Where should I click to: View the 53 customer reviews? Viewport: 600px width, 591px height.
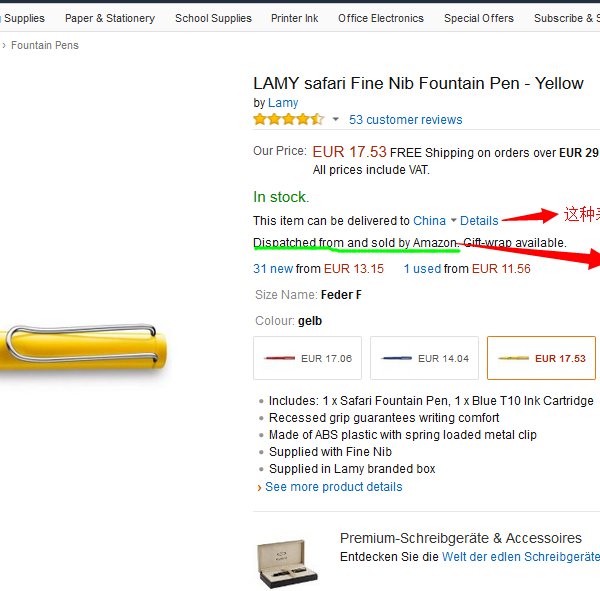pos(405,120)
